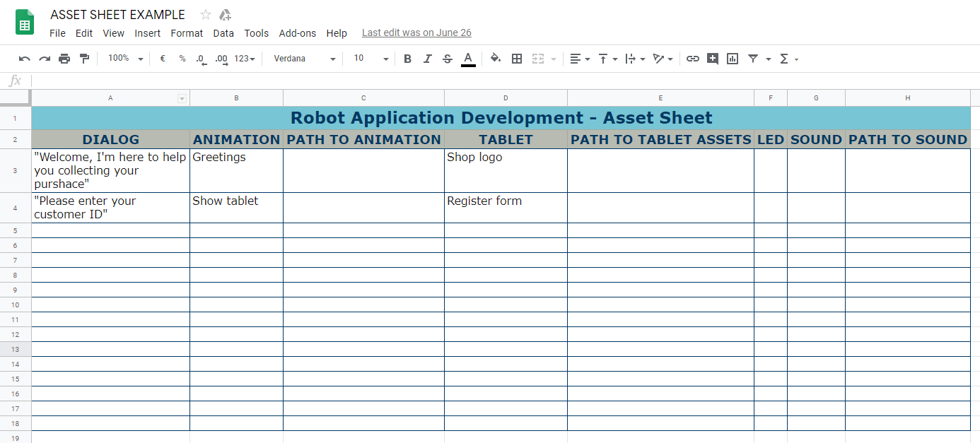Open the Verdana font dropdown
Image resolution: width=980 pixels, height=443 pixels.
(304, 59)
